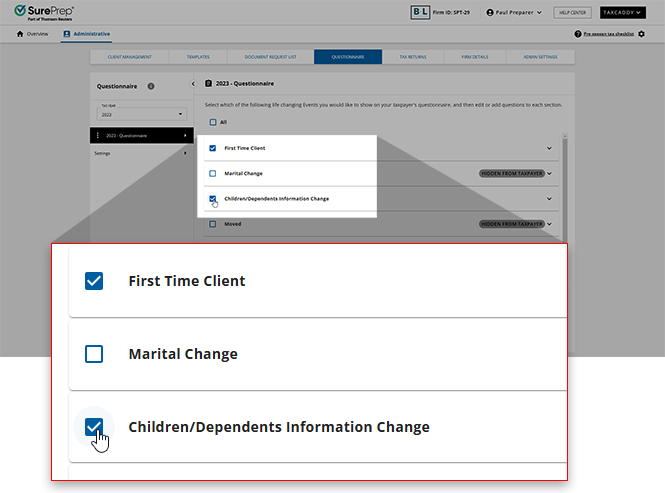The image size is (665, 493).
Task: Toggle enlarged Children/Dependents Information Change checkbox
Action: click(x=94, y=427)
